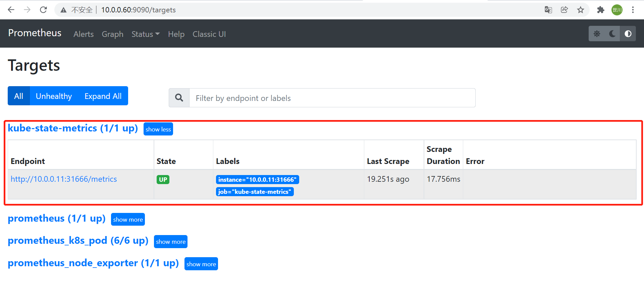Click the instance="10.0.0.11:31666" label badge
644x282 pixels.
(257, 180)
